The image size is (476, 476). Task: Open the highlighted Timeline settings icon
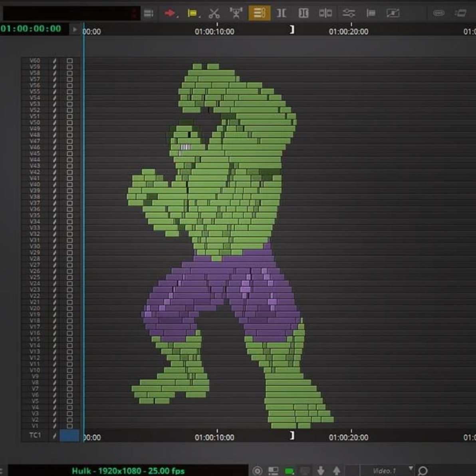tap(260, 13)
